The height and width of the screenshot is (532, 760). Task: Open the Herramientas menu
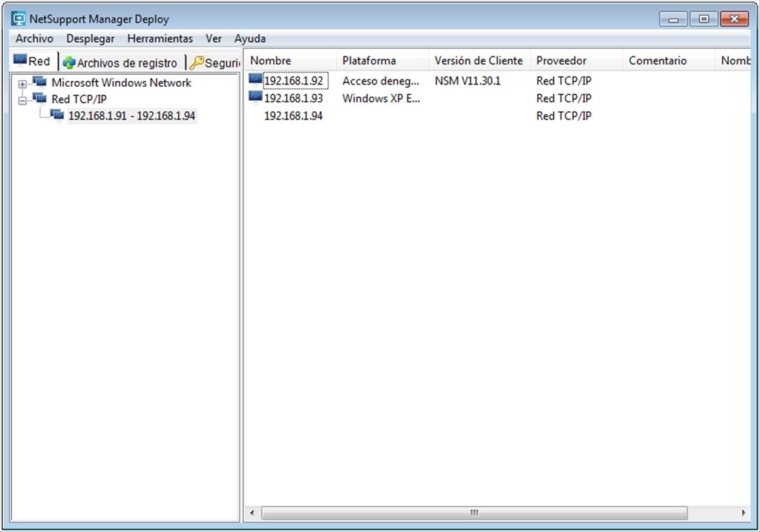(160, 39)
